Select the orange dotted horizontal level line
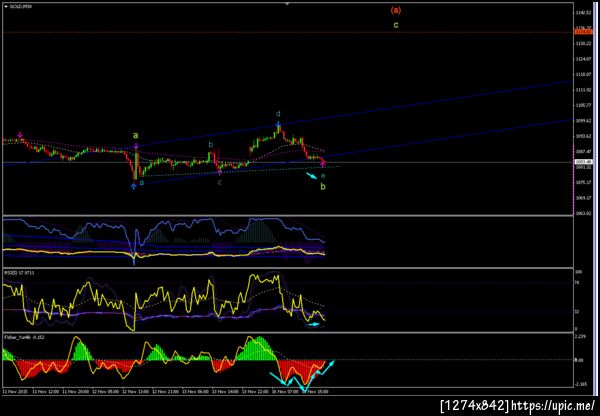600x416 pixels. tap(288, 33)
